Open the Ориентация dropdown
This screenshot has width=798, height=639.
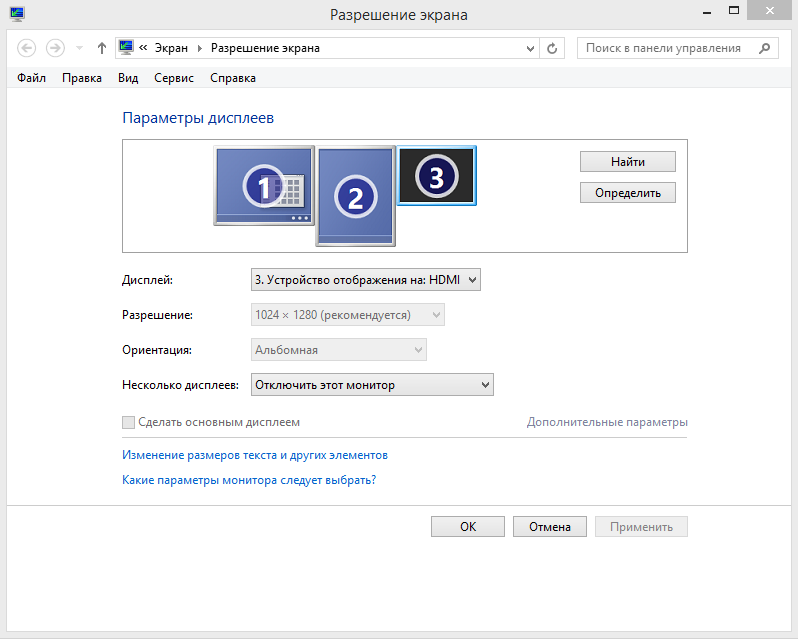point(338,350)
